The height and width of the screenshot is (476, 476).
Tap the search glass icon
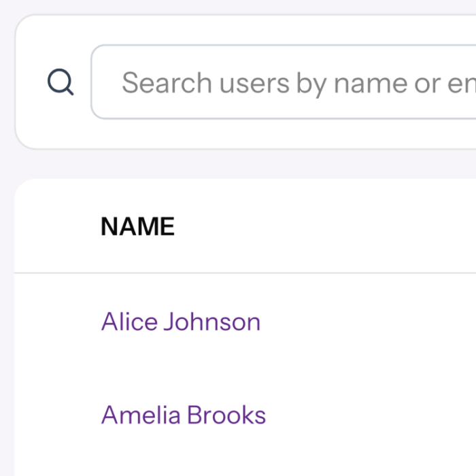click(61, 83)
